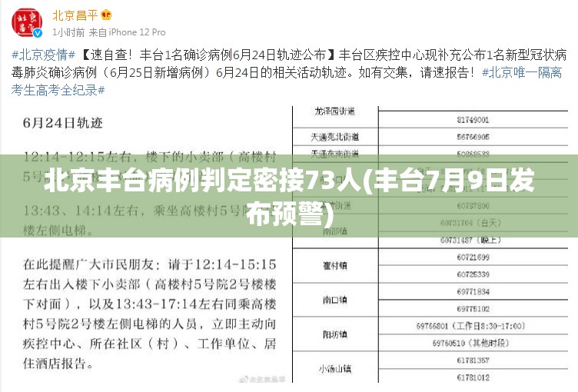Click the 南口镇 table cell

click(x=334, y=300)
